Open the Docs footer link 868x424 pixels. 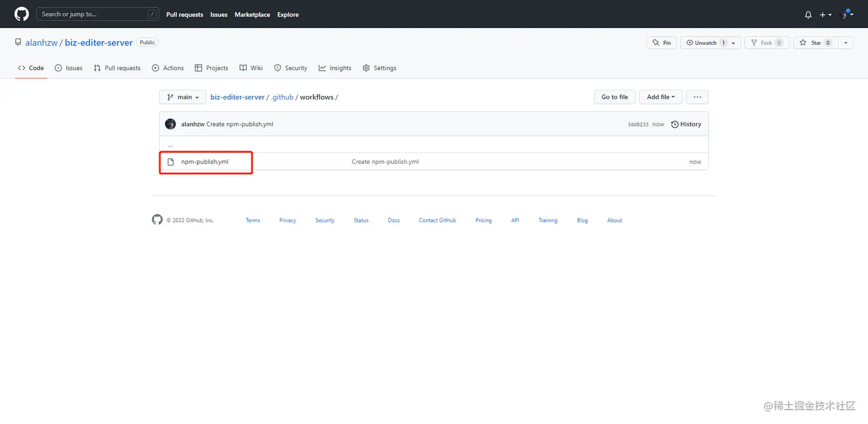[x=394, y=221]
